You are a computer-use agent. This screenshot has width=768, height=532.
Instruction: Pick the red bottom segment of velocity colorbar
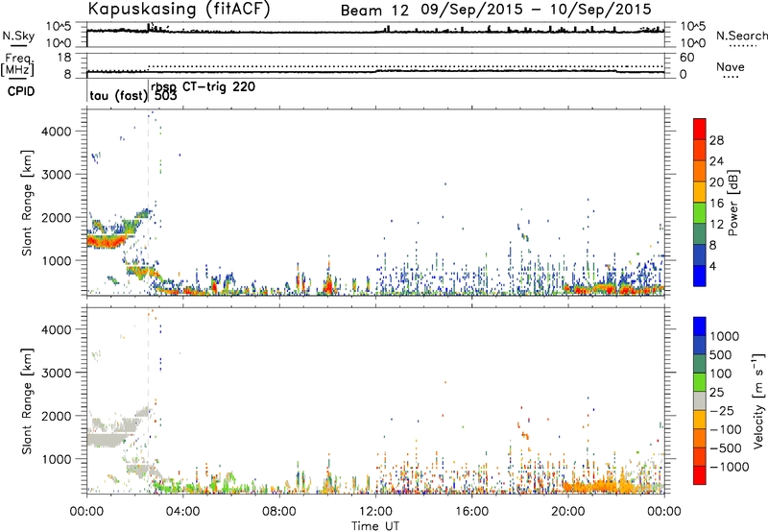700,475
